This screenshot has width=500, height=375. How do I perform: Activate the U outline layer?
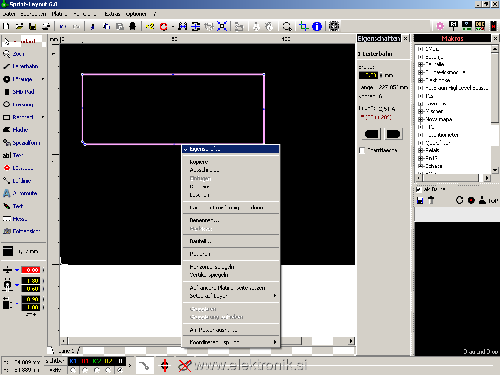120,361
